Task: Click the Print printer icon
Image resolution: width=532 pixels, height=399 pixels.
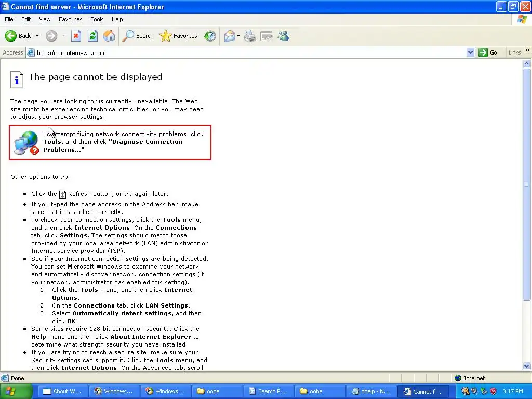Action: tap(250, 36)
